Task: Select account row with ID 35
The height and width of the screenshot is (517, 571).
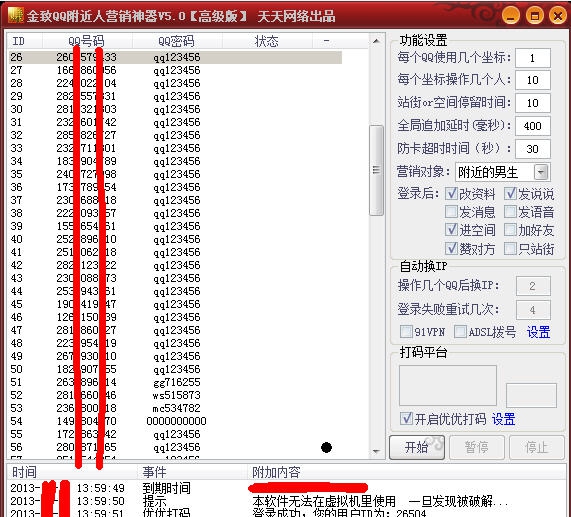Action: pyautogui.click(x=175, y=174)
